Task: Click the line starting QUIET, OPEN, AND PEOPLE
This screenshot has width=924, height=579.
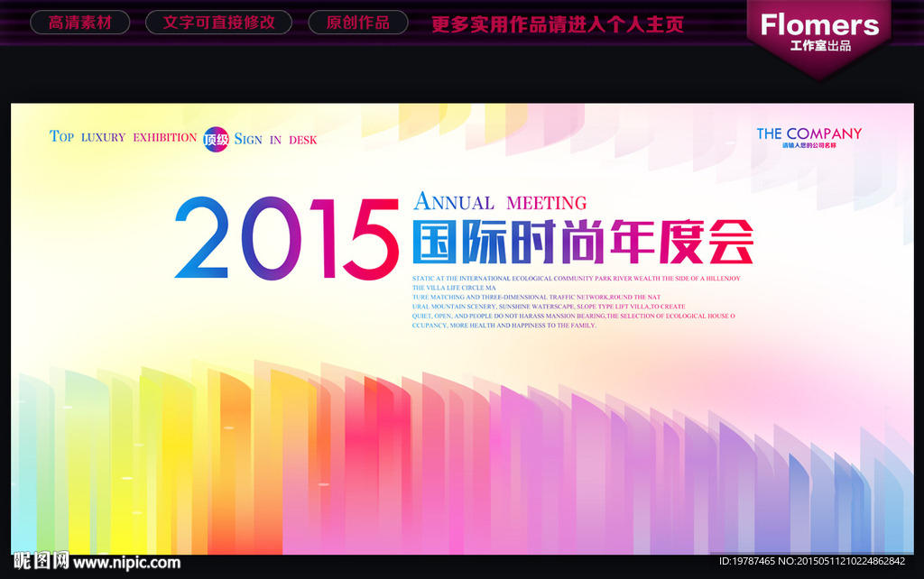Action: coord(573,316)
